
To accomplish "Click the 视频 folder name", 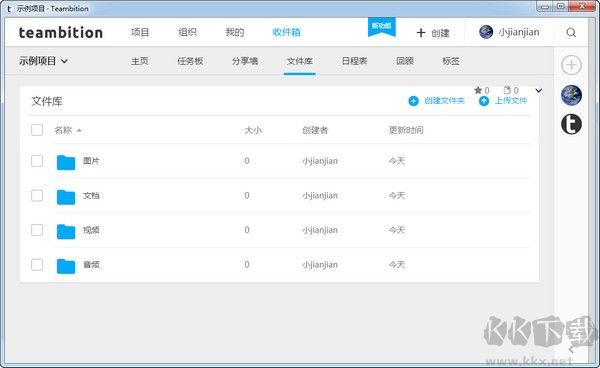I will [91, 230].
